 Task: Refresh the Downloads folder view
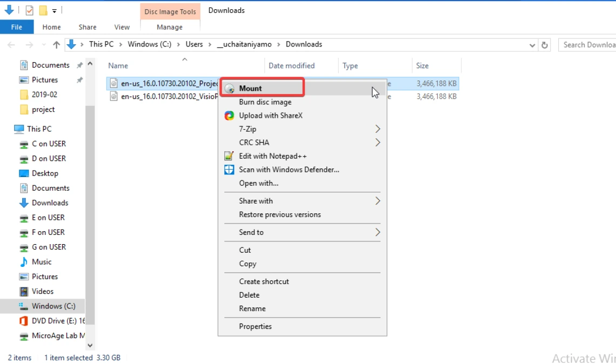pos(545,45)
